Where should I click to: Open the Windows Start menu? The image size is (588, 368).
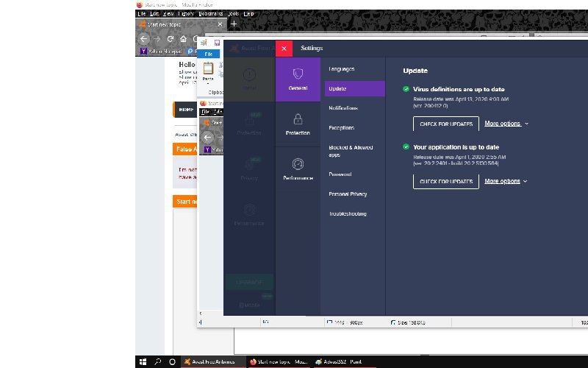[x=143, y=361]
